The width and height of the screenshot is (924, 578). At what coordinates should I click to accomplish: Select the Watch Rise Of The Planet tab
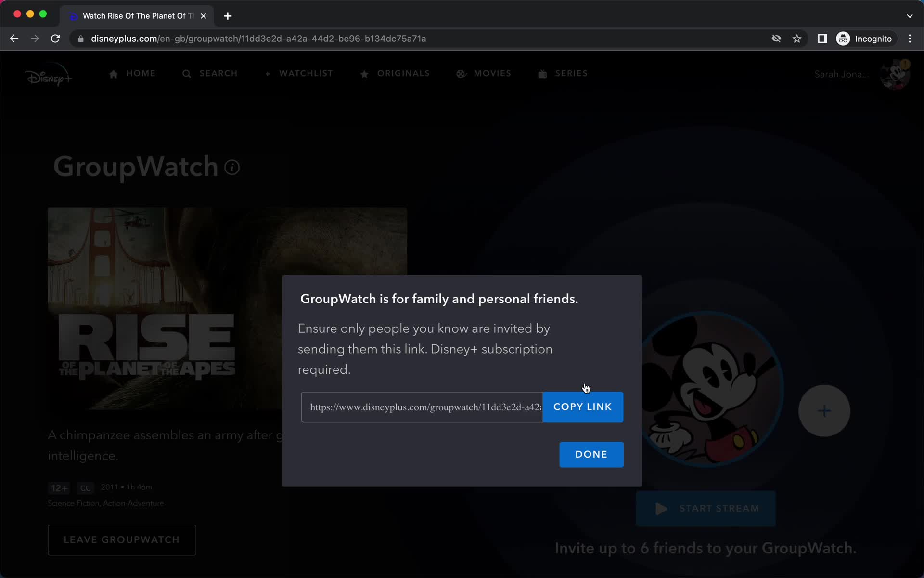pos(137,16)
